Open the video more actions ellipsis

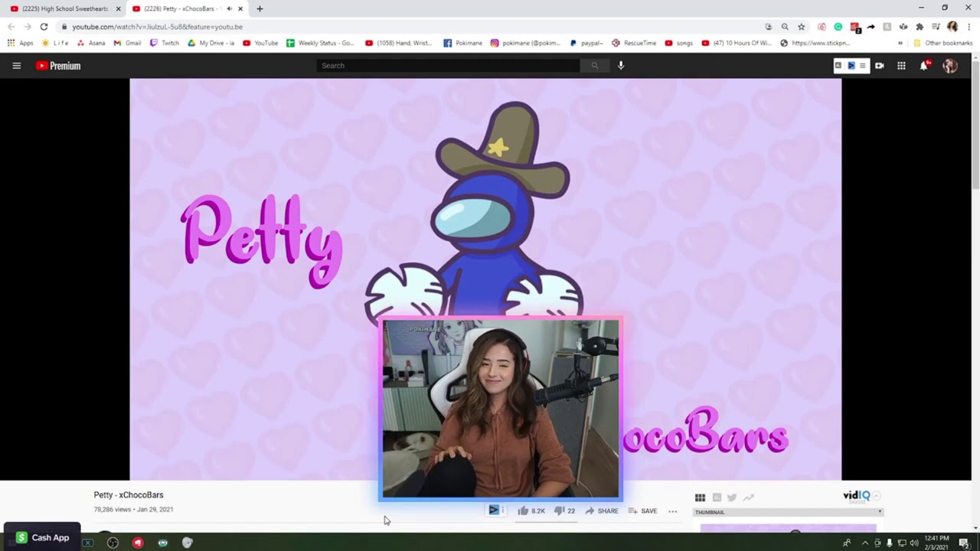(673, 511)
